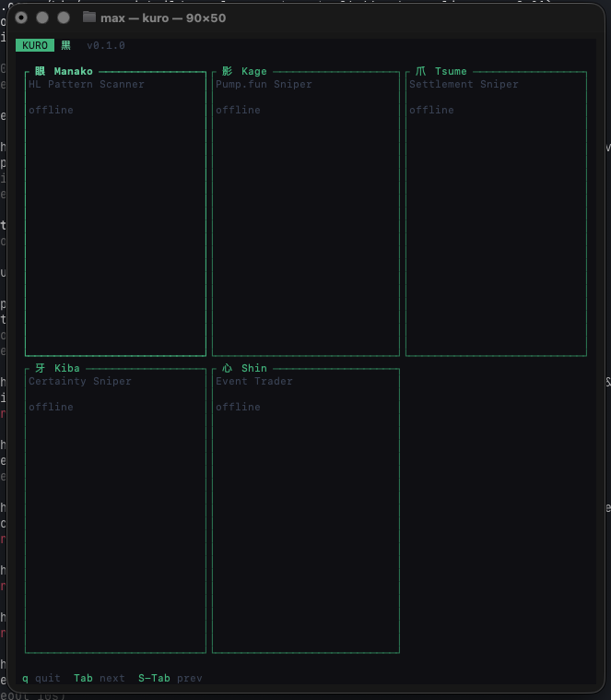Viewport: 611px width, 700px height.
Task: Select the 眼 kanji icon of Manako
Action: (41, 71)
